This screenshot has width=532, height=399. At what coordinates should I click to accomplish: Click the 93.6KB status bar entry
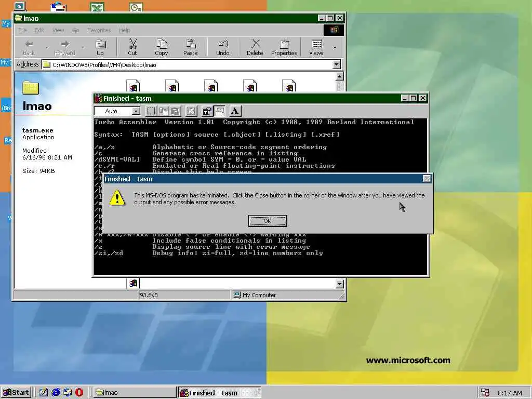(149, 295)
